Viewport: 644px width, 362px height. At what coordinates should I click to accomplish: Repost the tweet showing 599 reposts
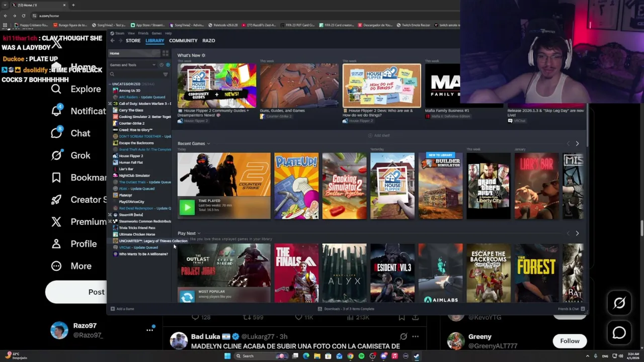tap(253, 317)
